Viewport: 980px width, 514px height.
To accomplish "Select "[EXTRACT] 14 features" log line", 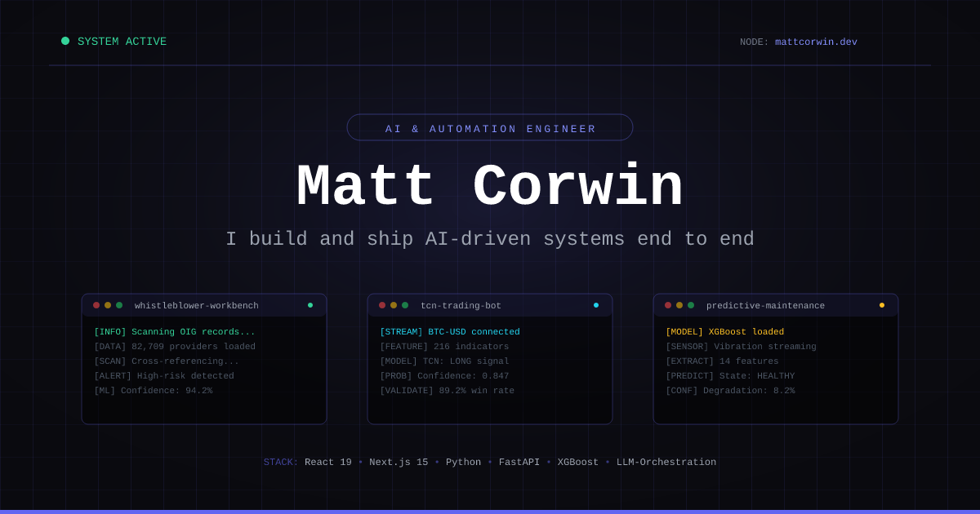I will (723, 361).
